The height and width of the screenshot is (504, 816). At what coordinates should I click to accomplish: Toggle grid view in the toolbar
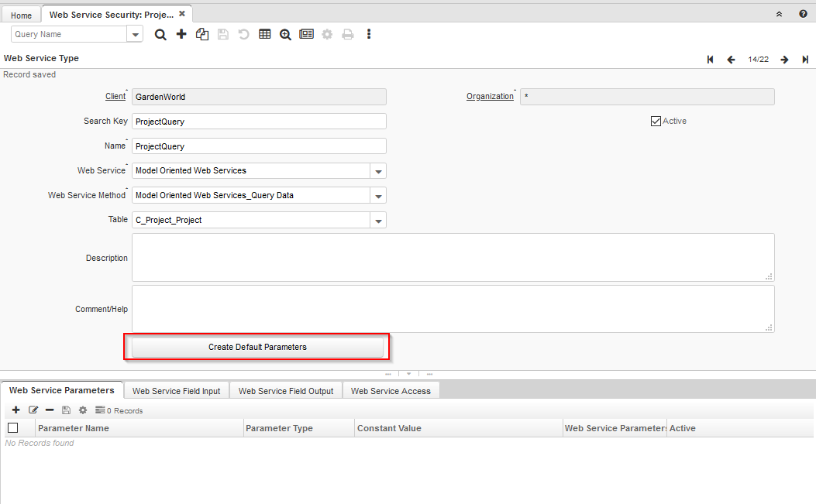tap(265, 34)
